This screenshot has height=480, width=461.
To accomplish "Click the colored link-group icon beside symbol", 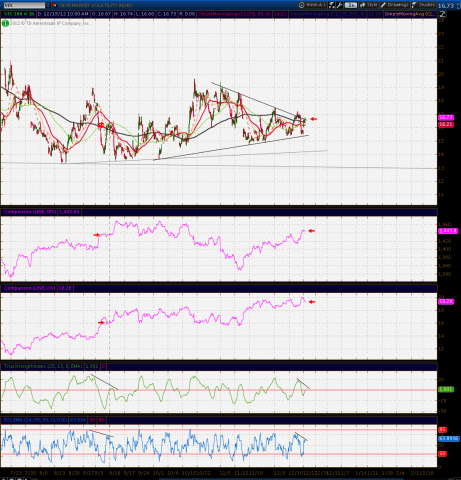I will tap(54, 5).
